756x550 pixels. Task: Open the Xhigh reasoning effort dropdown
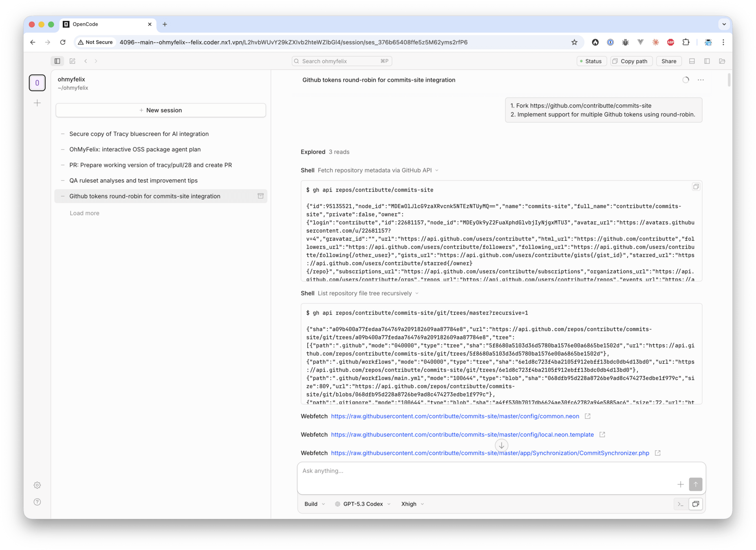[x=412, y=504]
